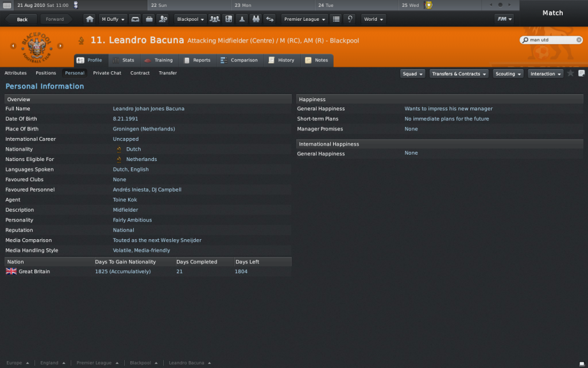588x368 pixels.
Task: Click player status icon beside squad number
Action: pyautogui.click(x=81, y=40)
